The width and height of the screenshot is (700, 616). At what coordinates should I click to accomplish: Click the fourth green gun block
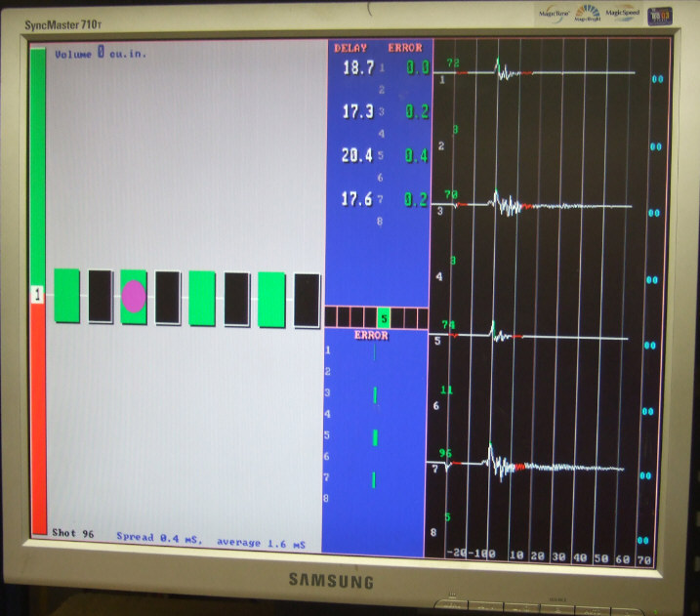pos(271,300)
